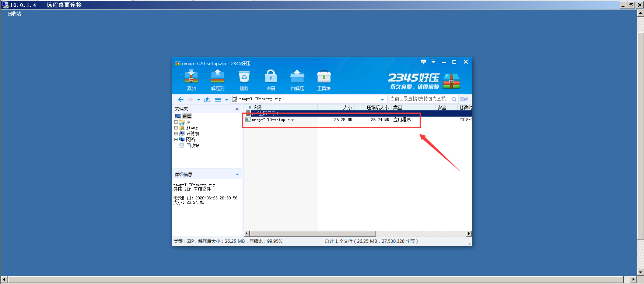Open the feedback speech-bubble icon in title bar
The height and width of the screenshot is (284, 644).
click(x=423, y=61)
